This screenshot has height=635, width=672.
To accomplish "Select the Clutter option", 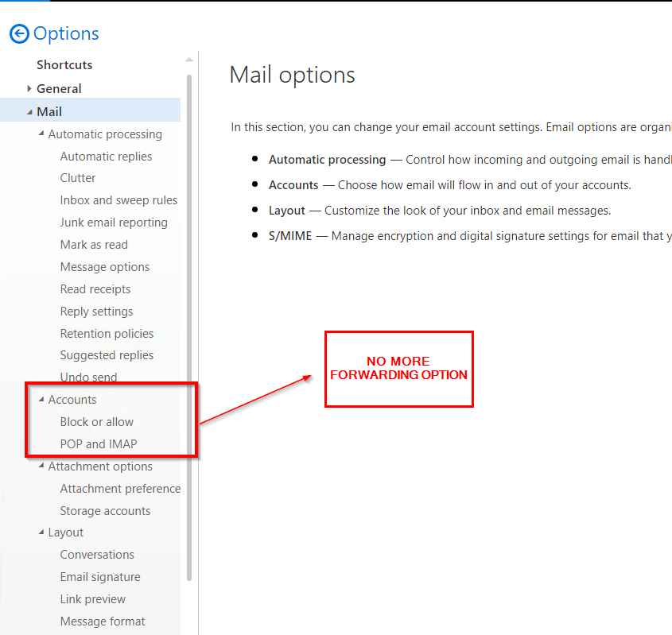I will point(78,178).
